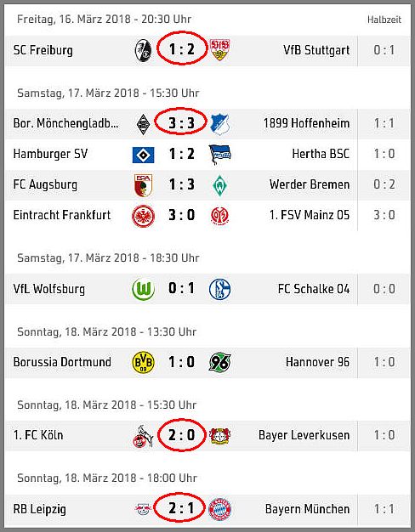
Task: Click the Hamburger SV diamond logo
Action: [x=144, y=155]
